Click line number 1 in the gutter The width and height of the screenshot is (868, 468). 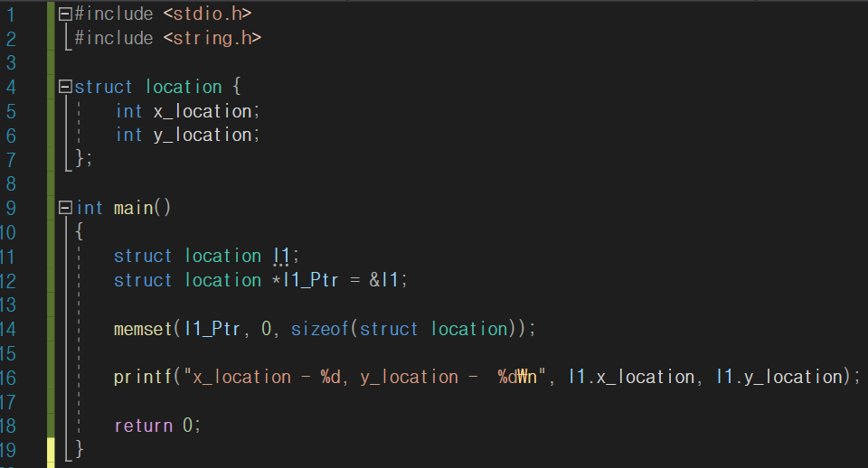coord(11,14)
